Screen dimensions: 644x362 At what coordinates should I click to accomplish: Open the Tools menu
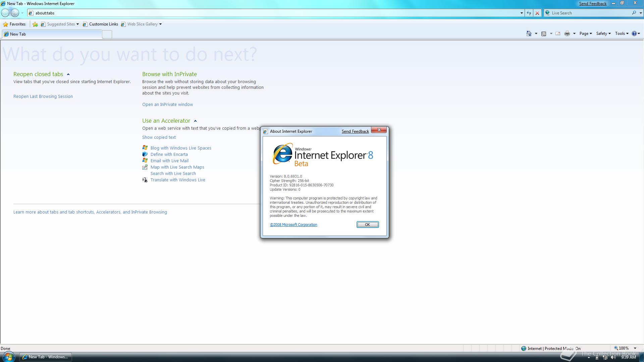click(622, 34)
